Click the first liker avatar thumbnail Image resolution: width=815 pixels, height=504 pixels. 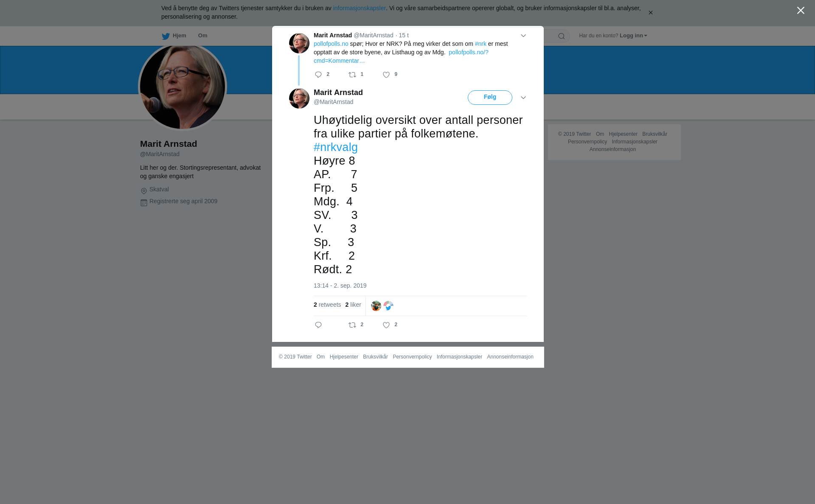[x=376, y=306]
